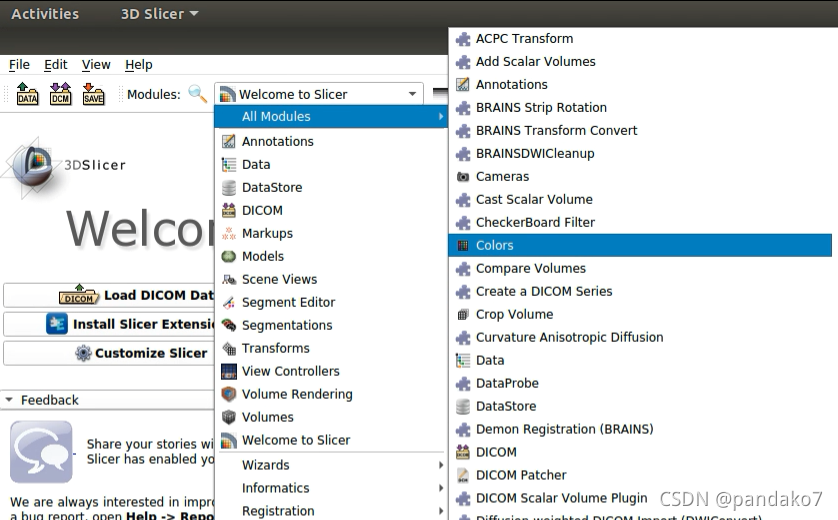Viewport: 838px width, 520px height.
Task: Choose DICOM in the left module menu
Action: coord(331,210)
